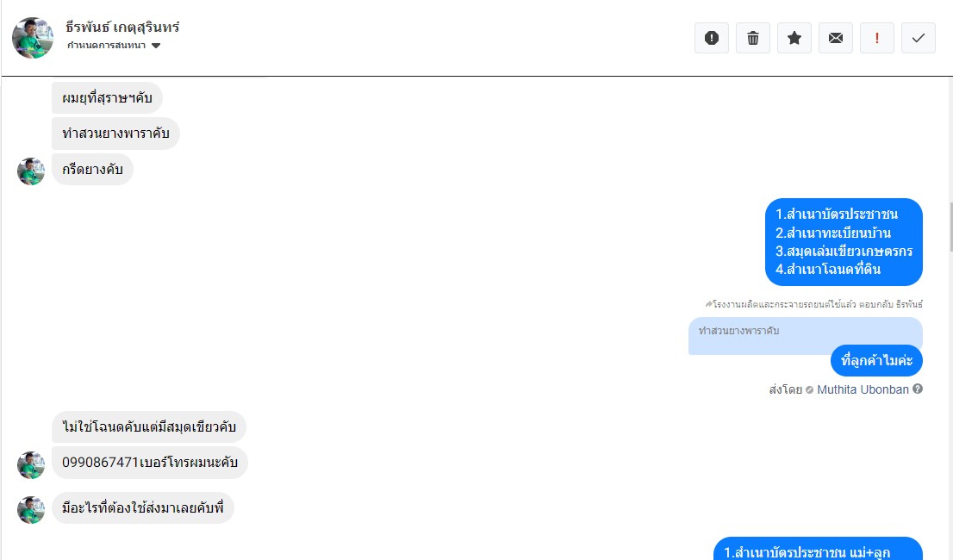The image size is (953, 560).
Task: Mark conversation done with checkmark icon
Action: pyautogui.click(x=918, y=38)
